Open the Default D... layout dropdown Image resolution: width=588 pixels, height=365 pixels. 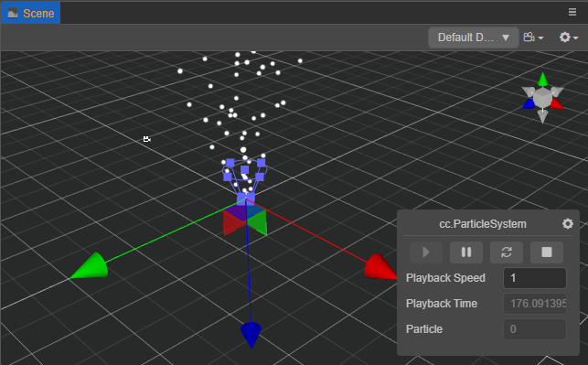point(474,38)
